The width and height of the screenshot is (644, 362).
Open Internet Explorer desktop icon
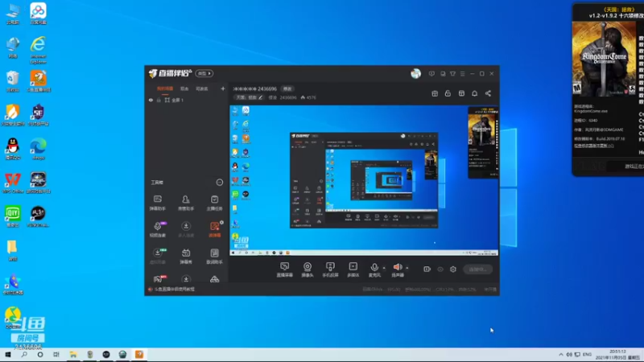coord(38,50)
